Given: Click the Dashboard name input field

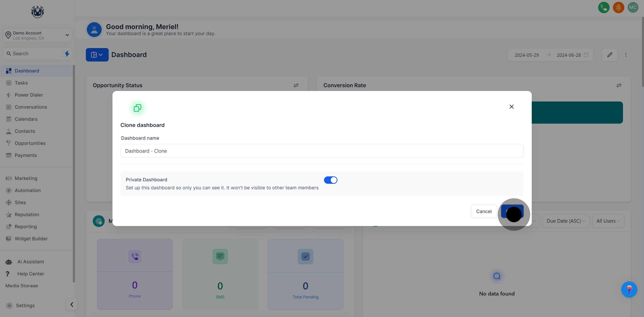Looking at the screenshot, I should coord(322,151).
